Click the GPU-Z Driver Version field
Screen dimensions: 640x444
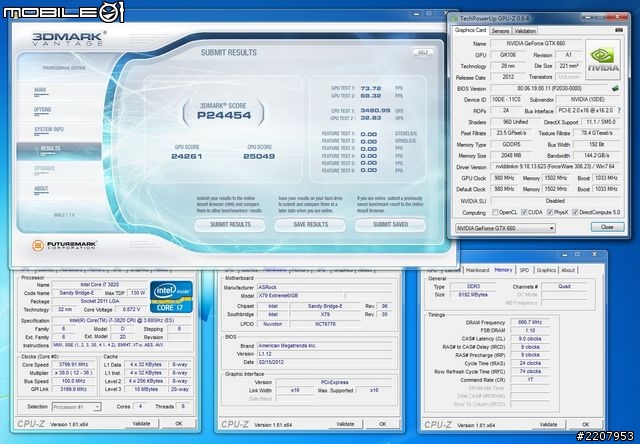tap(555, 166)
